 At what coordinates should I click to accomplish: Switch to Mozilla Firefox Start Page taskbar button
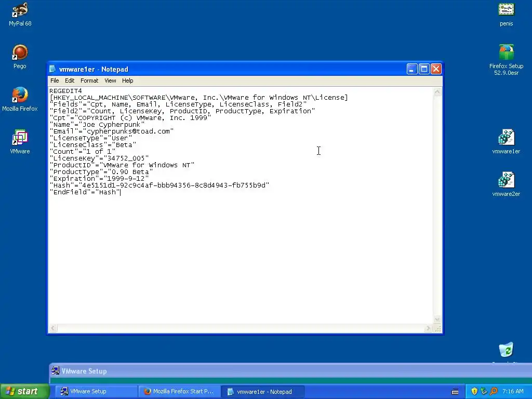point(179,391)
